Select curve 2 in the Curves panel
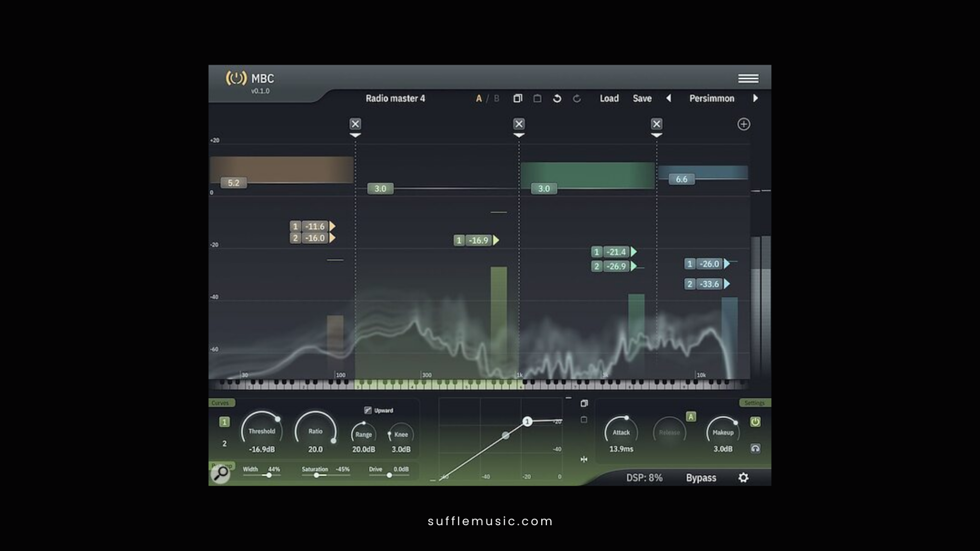Viewport: 980px width, 551px height. click(224, 443)
